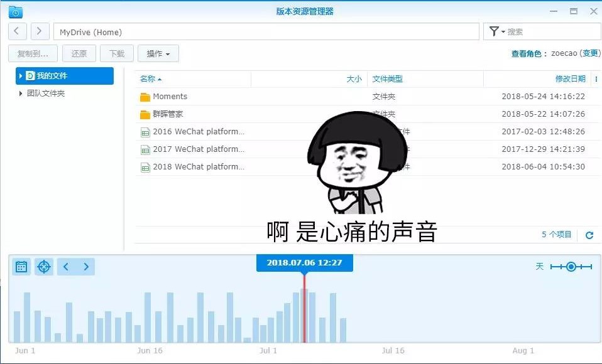This screenshot has height=364, width=602.
Task: Click the Aug 1 timeline label
Action: (x=523, y=351)
